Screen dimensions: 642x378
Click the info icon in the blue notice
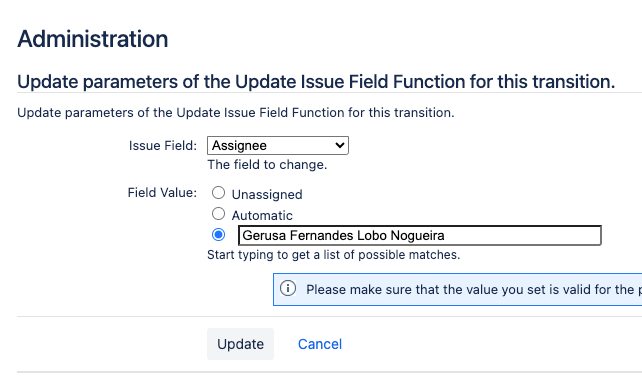[288, 288]
